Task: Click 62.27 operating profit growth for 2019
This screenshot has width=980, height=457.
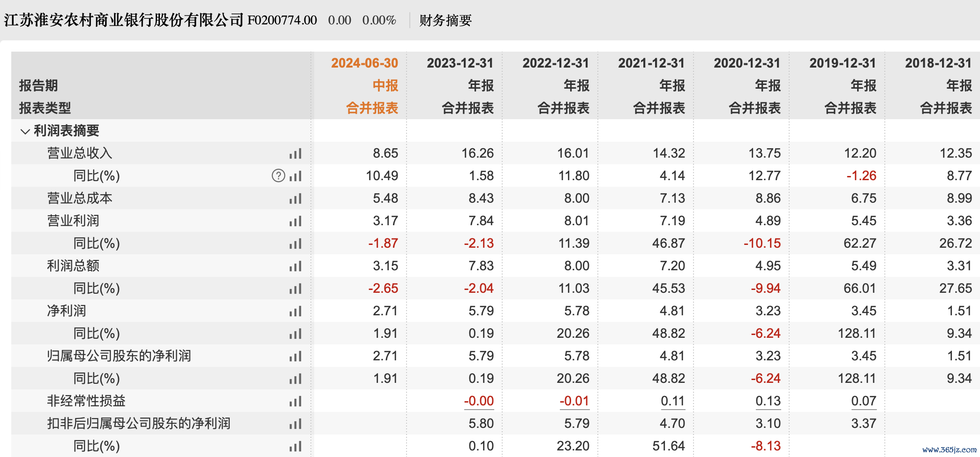Action: [860, 244]
